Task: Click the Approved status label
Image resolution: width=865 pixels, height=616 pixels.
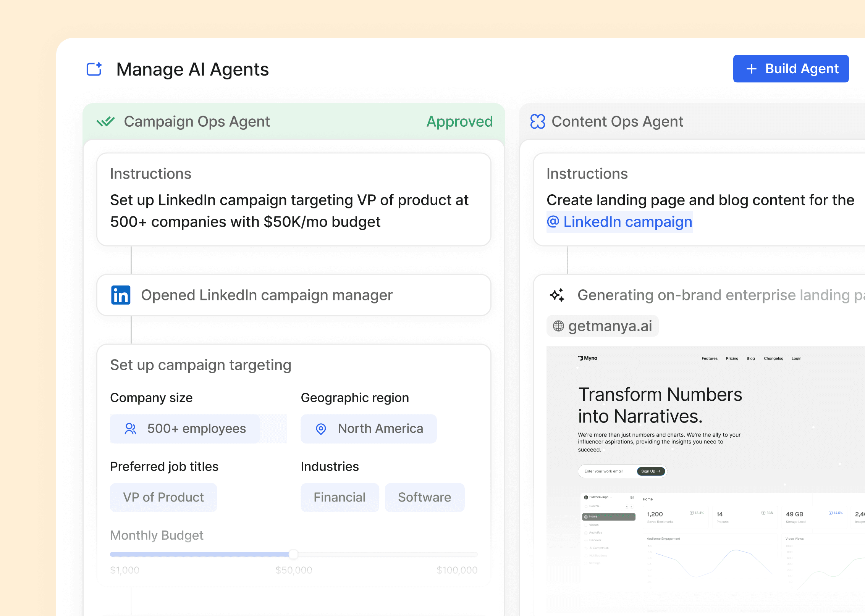Action: tap(459, 122)
